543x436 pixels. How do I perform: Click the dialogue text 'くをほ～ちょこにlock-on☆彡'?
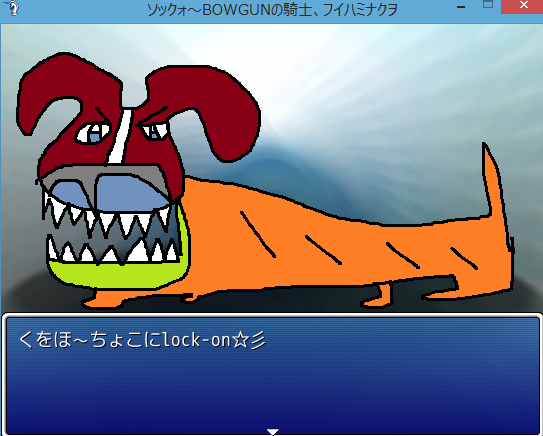click(142, 340)
